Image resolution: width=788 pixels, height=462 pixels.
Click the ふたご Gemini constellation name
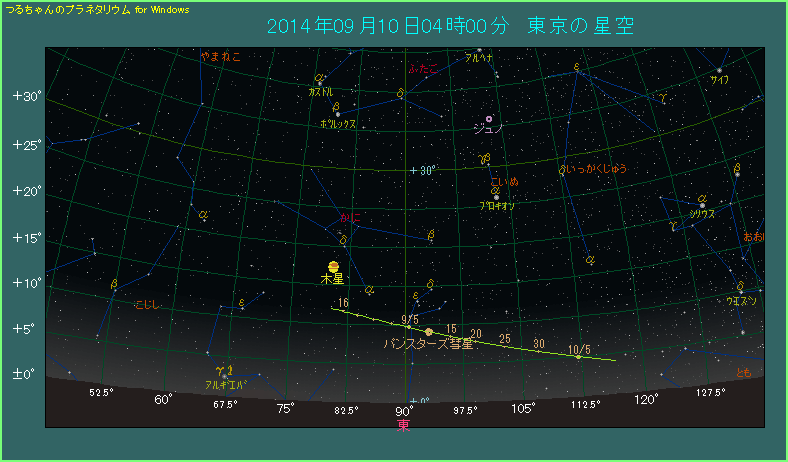click(423, 70)
